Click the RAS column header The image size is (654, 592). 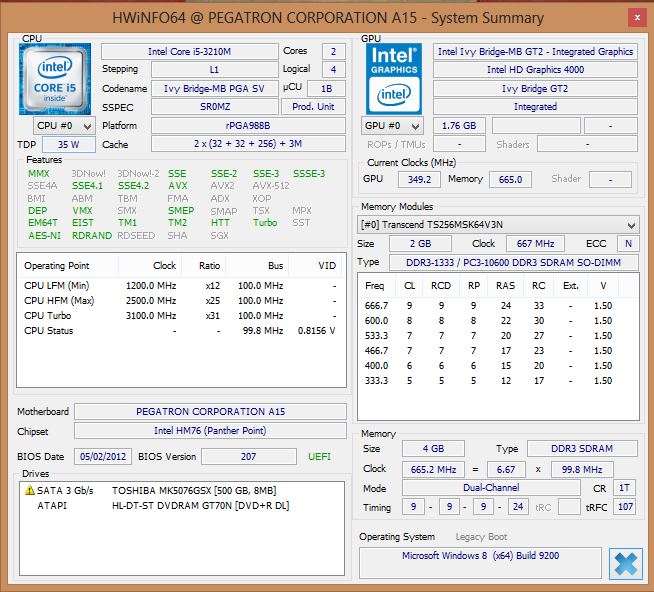point(506,286)
